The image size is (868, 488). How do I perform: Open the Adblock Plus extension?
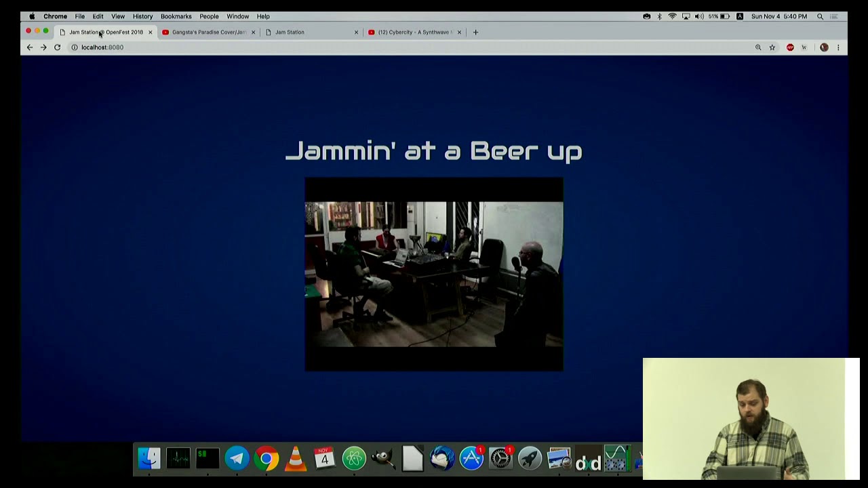pyautogui.click(x=790, y=47)
